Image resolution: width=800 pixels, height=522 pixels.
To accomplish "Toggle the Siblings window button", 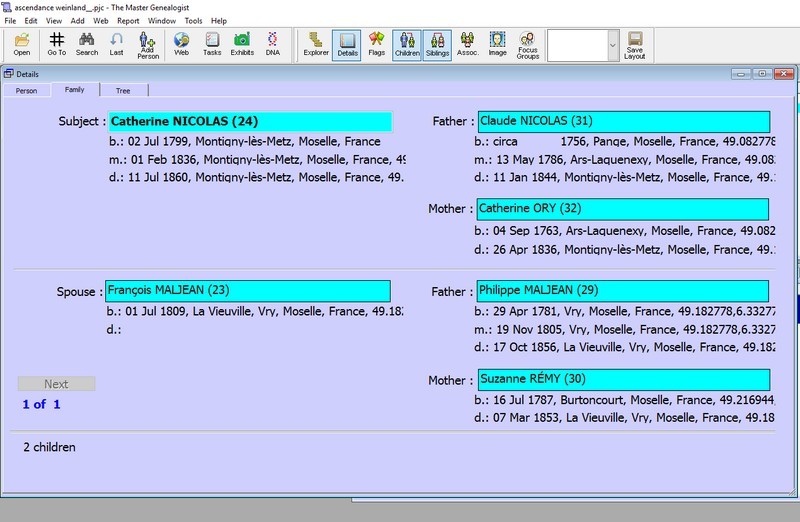I will coord(437,45).
